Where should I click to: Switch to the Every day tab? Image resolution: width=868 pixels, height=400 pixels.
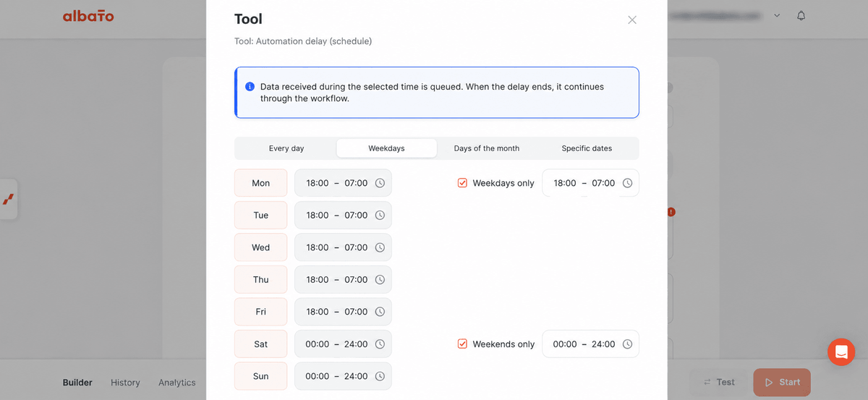coord(286,148)
